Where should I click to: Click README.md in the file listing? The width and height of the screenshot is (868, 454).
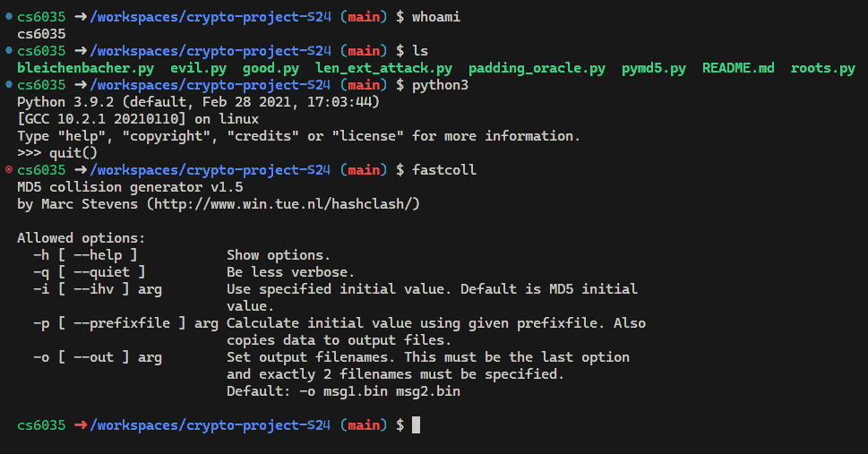pos(738,67)
